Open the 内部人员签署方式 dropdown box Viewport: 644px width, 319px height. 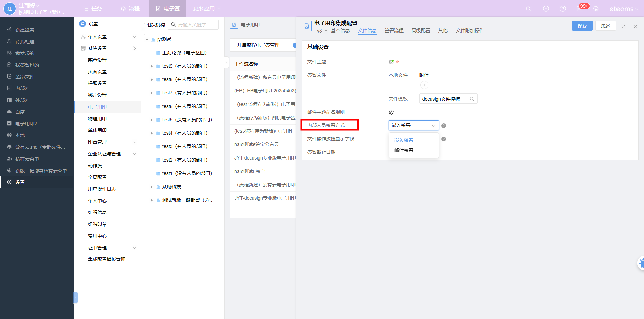click(x=413, y=125)
